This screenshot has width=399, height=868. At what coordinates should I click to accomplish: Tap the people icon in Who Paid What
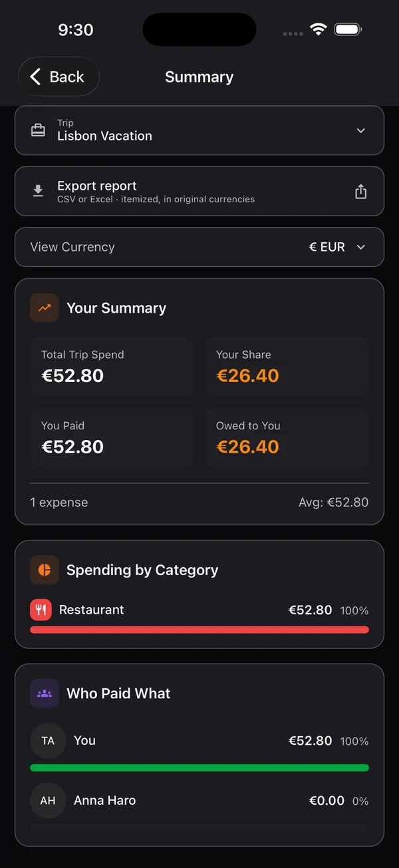[x=45, y=693]
